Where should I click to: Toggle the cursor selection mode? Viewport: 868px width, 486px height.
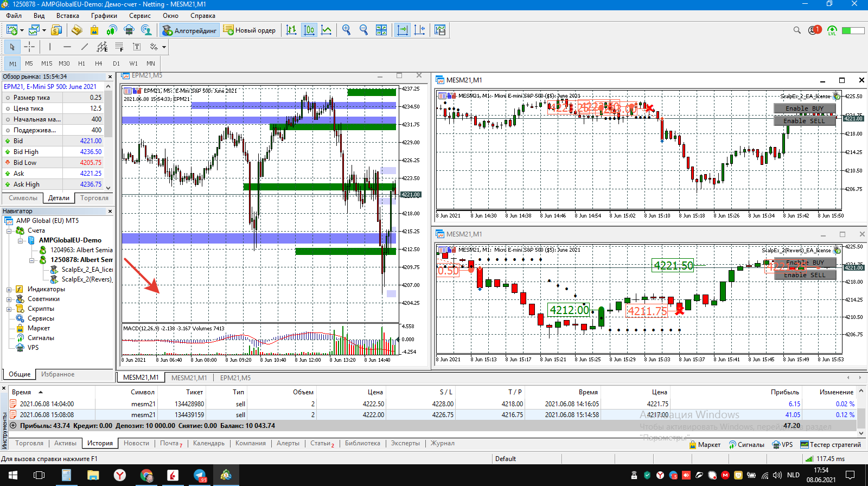click(12, 47)
